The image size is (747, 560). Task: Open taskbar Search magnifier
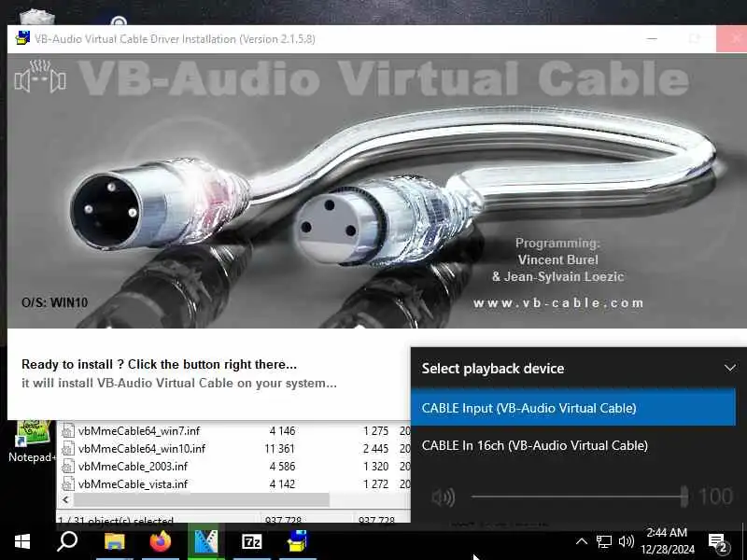click(x=67, y=542)
